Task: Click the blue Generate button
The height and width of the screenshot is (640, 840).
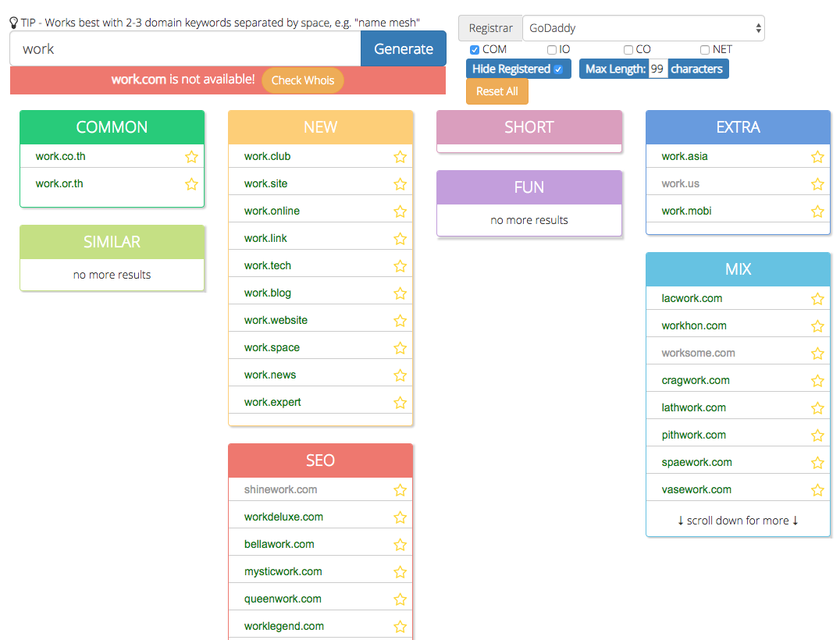Action: pos(404,48)
